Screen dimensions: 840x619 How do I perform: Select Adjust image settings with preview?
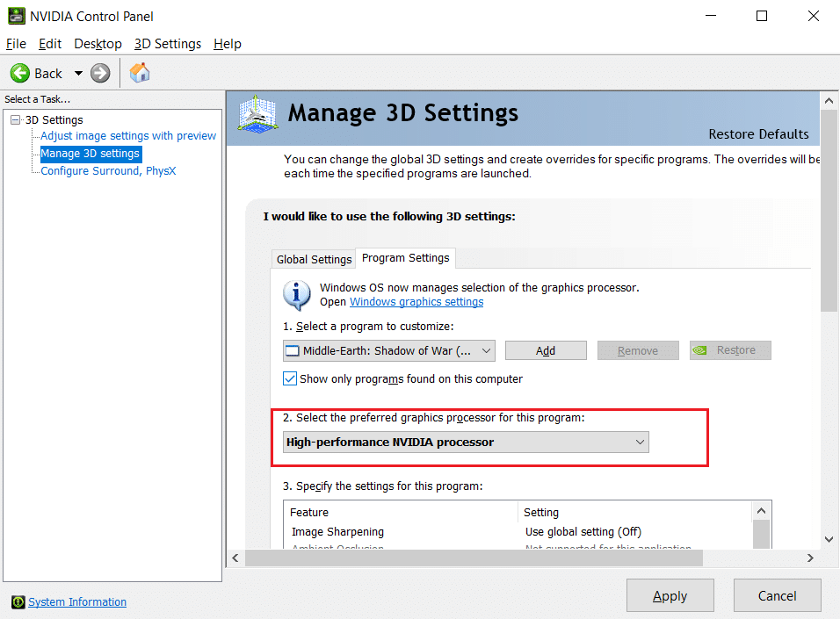127,135
